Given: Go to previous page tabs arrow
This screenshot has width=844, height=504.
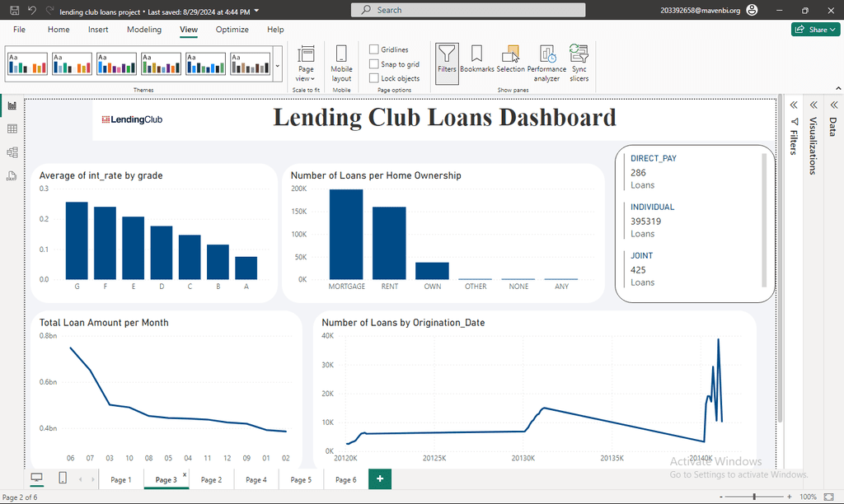Looking at the screenshot, I should [80, 478].
